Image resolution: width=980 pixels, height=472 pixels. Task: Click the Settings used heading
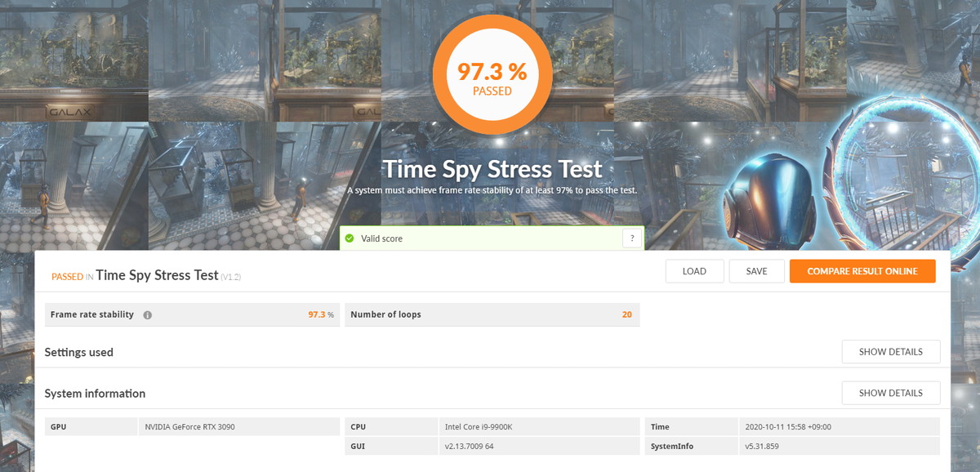[x=79, y=353]
